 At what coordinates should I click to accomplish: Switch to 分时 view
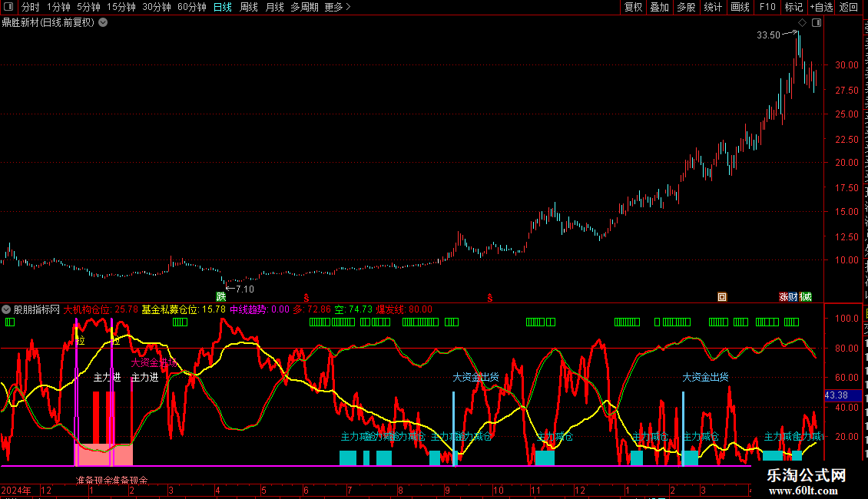(31, 7)
